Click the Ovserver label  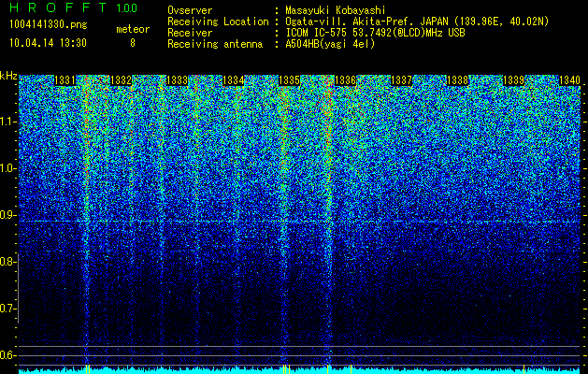[190, 10]
